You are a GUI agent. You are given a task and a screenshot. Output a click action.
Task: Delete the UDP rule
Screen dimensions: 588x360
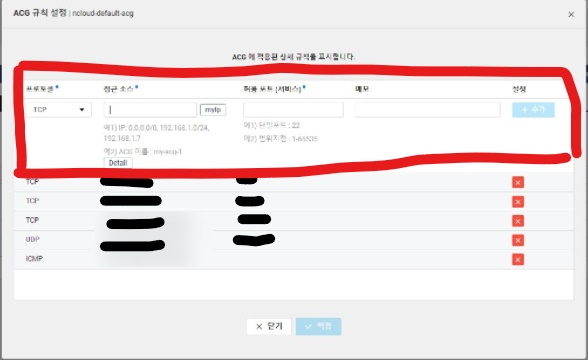[518, 240]
